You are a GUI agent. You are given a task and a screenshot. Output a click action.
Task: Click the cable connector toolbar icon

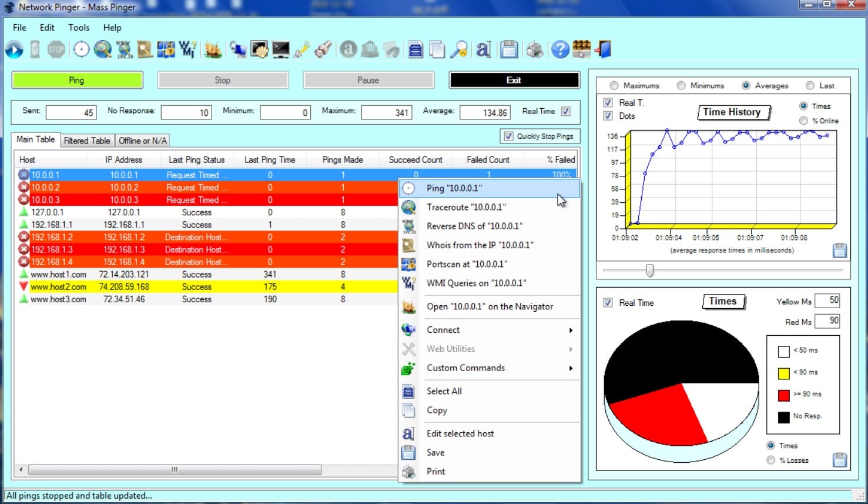click(301, 50)
